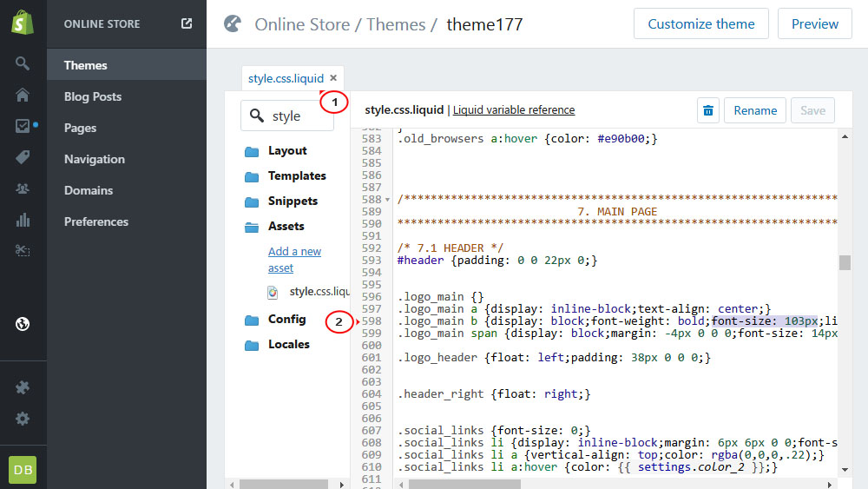868x489 pixels.
Task: Click the code editor scroll up arrow
Action: 845,136
